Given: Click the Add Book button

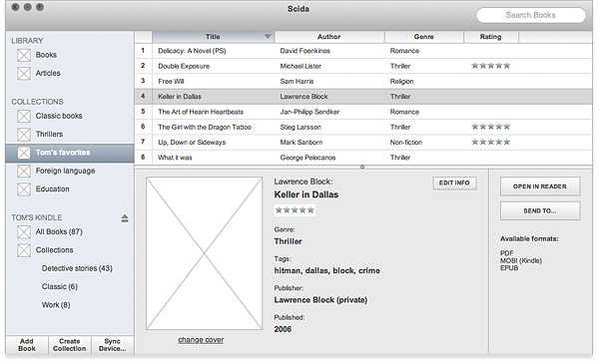Looking at the screenshot, I should pyautogui.click(x=27, y=345).
